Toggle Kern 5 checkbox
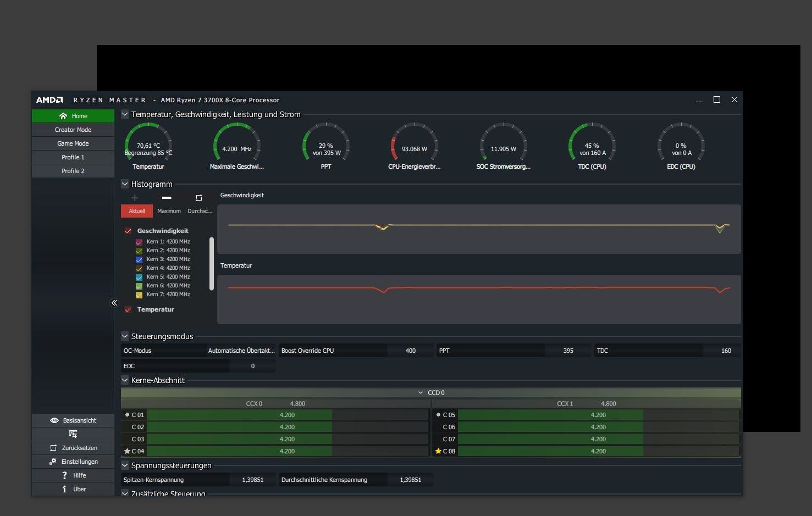The height and width of the screenshot is (516, 812). point(139,277)
